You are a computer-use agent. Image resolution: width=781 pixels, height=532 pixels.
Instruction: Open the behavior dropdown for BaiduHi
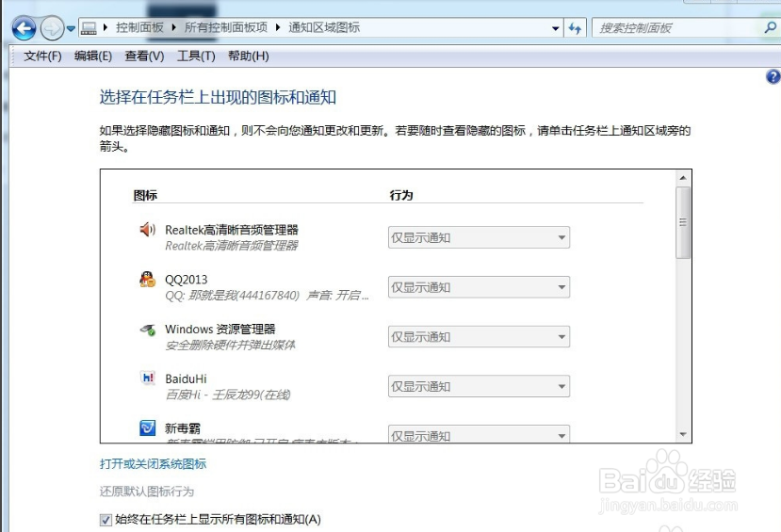coord(479,386)
